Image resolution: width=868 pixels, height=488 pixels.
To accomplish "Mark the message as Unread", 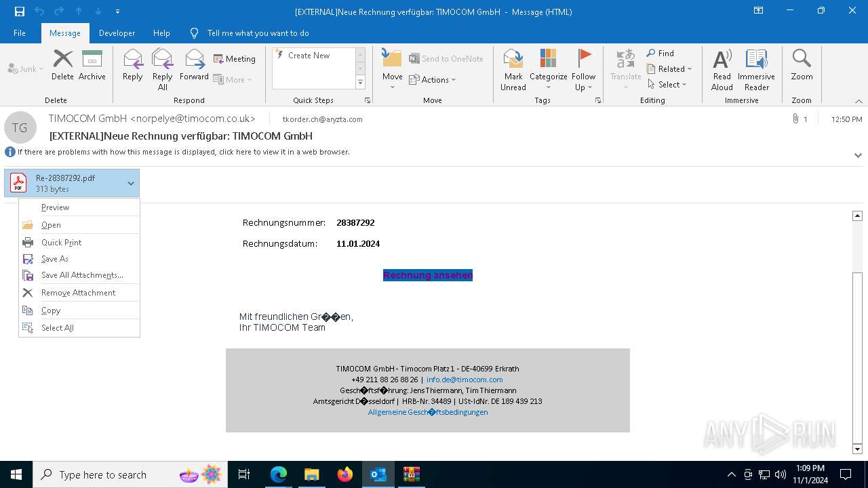I will click(x=513, y=69).
